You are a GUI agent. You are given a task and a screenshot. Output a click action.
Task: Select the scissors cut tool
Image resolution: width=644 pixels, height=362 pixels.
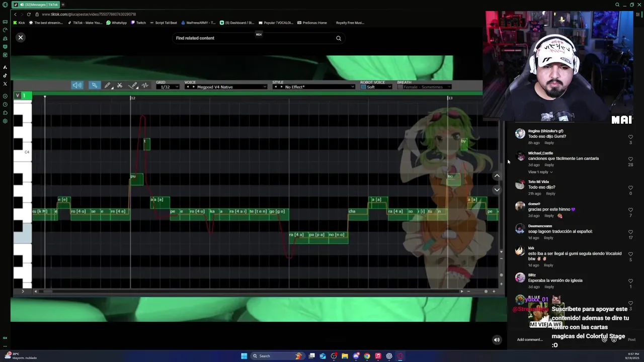120,85
